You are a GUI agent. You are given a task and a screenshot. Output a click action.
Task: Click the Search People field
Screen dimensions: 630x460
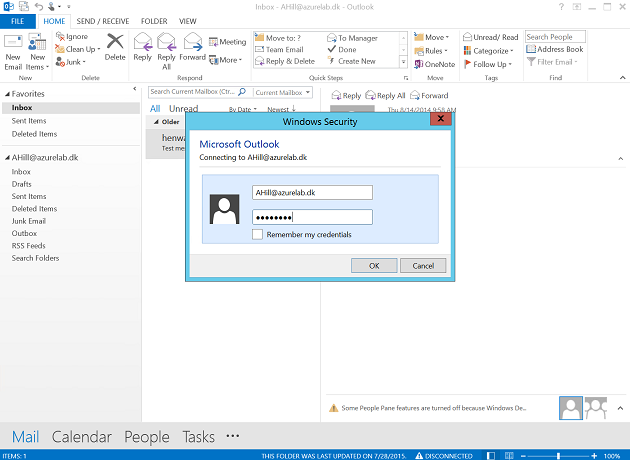(555, 37)
